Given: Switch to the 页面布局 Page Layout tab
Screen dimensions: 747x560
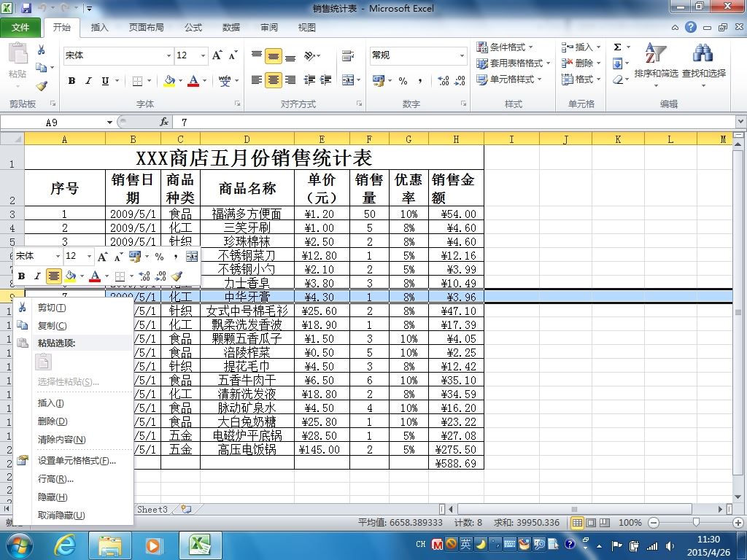Looking at the screenshot, I should coord(146,28).
